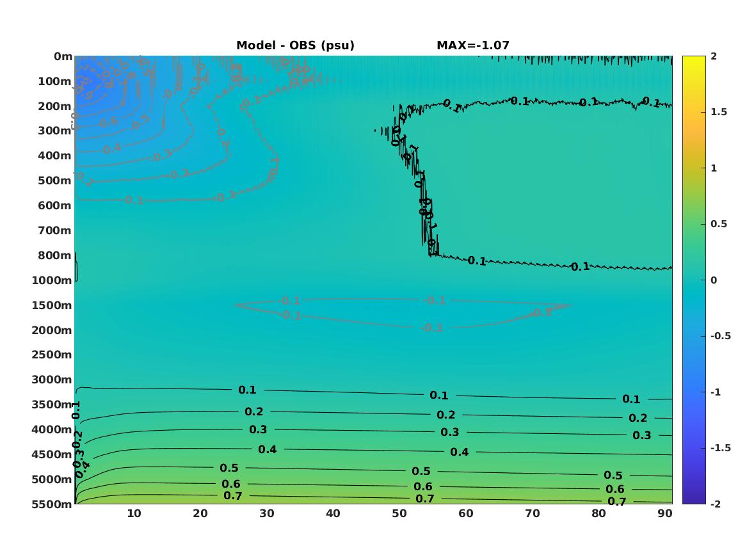Click the colorbar tick label "-1"

[716, 392]
